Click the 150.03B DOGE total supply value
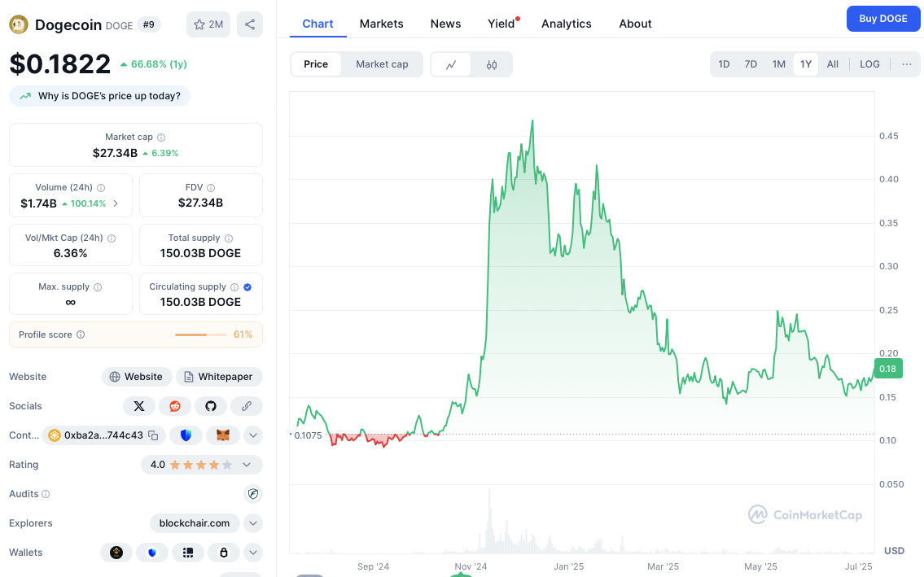924x577 pixels. point(200,253)
